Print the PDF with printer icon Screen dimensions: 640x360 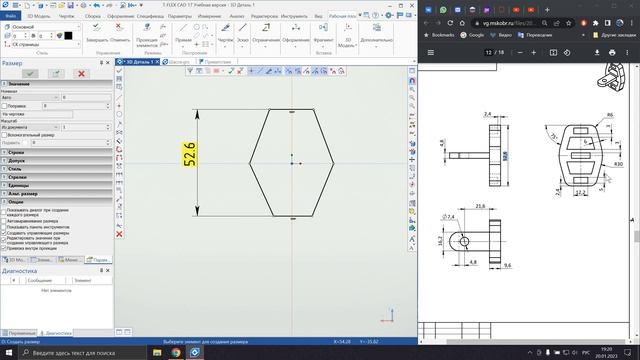point(612,53)
